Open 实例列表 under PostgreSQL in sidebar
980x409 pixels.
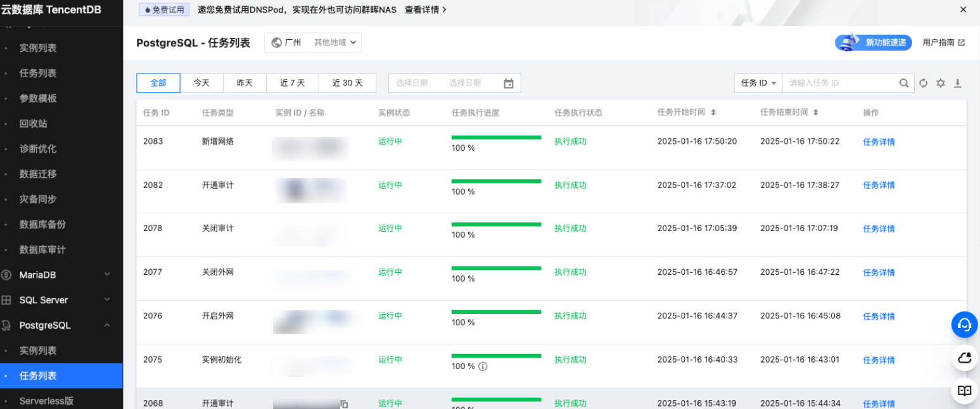38,351
